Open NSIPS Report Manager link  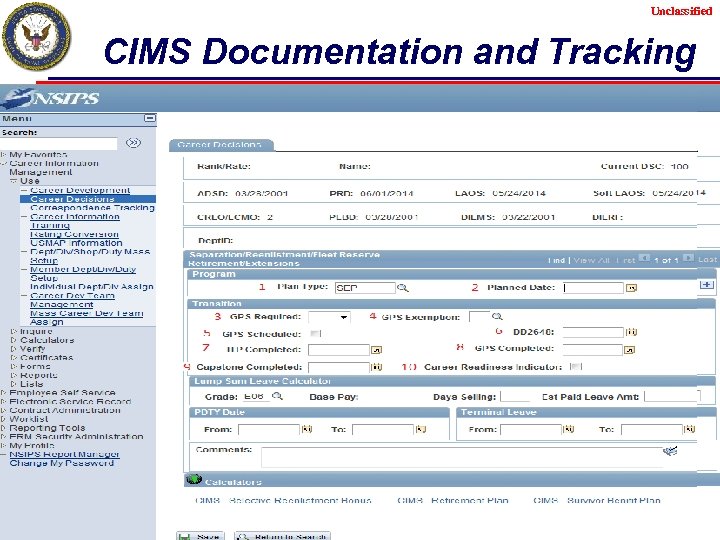[64, 454]
